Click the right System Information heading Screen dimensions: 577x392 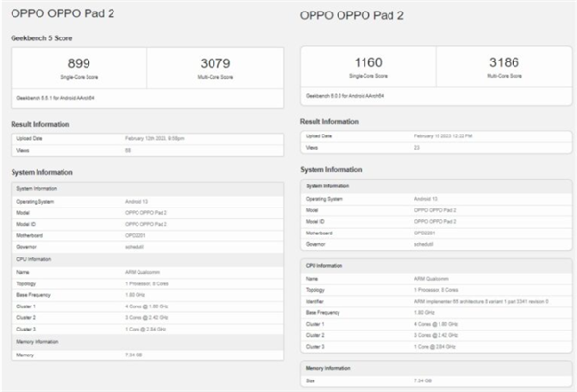tap(339, 168)
